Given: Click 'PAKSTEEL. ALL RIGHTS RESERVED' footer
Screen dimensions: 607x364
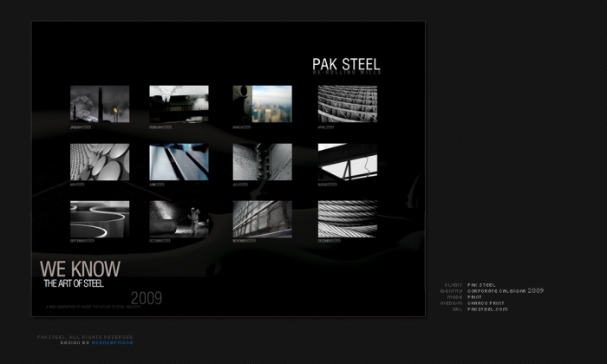Looking at the screenshot, I should (x=85, y=337).
